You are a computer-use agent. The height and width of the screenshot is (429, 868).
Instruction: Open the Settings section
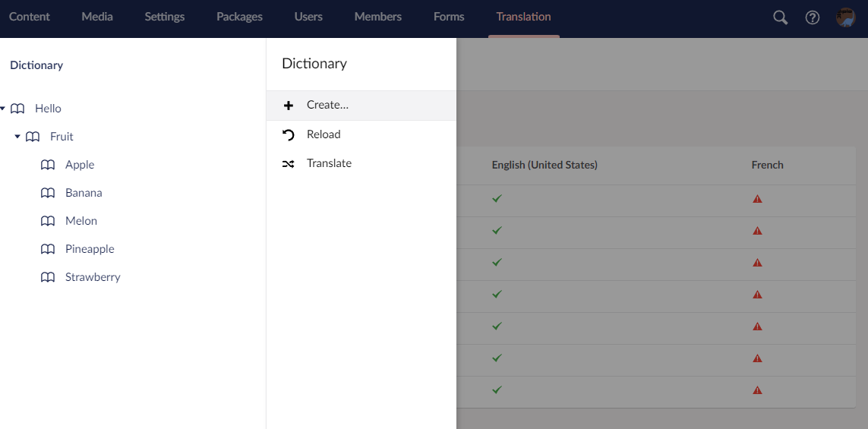click(x=165, y=17)
